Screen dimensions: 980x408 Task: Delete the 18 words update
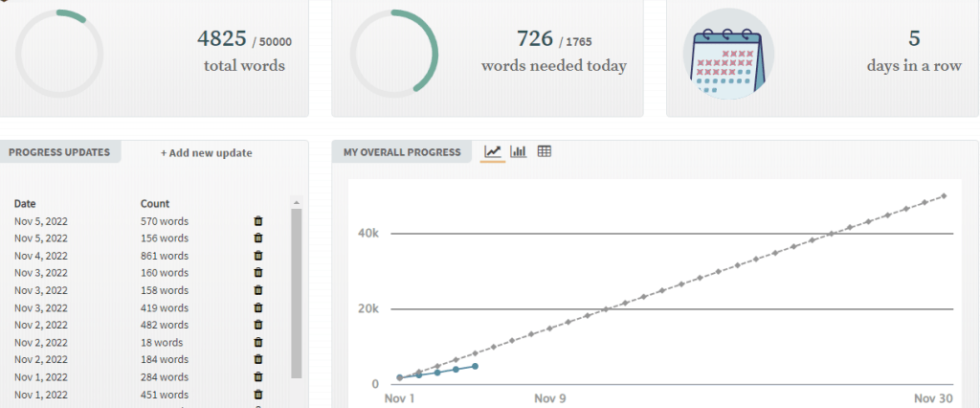pos(257,342)
